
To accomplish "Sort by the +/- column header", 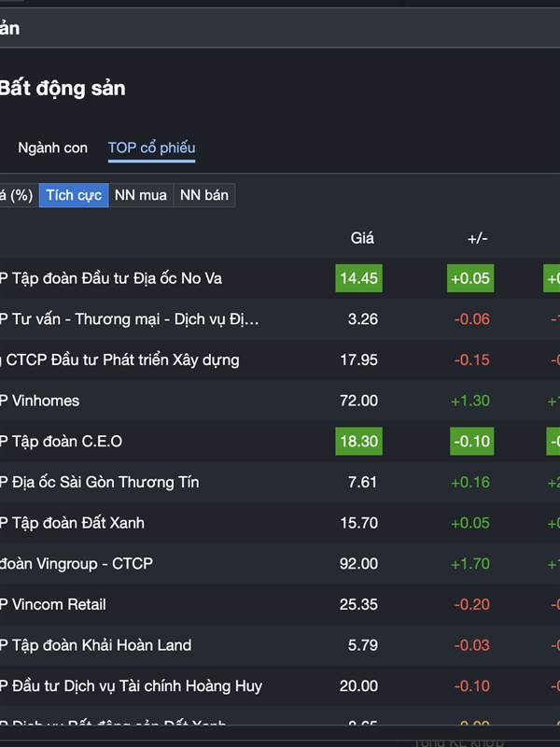I will tap(478, 238).
